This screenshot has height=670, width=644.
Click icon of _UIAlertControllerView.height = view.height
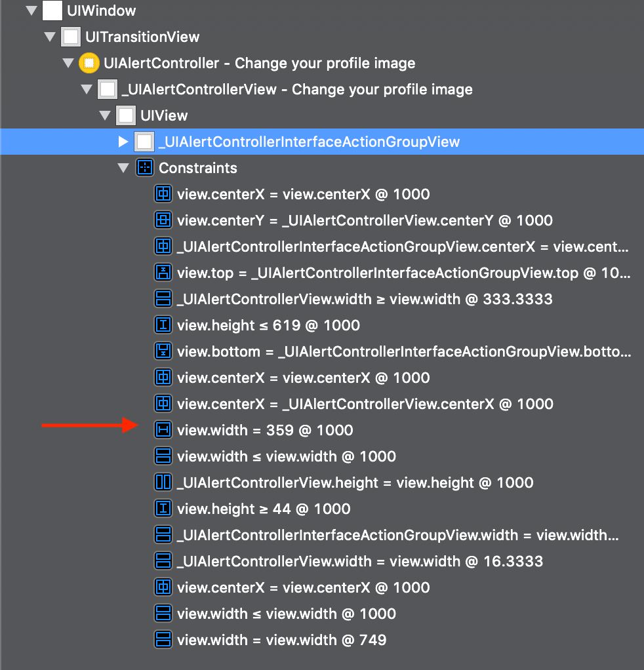[x=163, y=483]
